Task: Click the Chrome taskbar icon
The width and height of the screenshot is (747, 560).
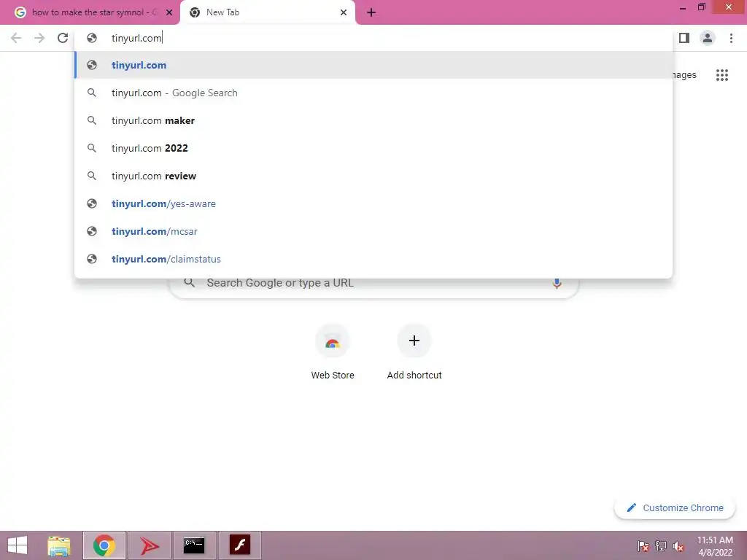Action: click(x=104, y=545)
